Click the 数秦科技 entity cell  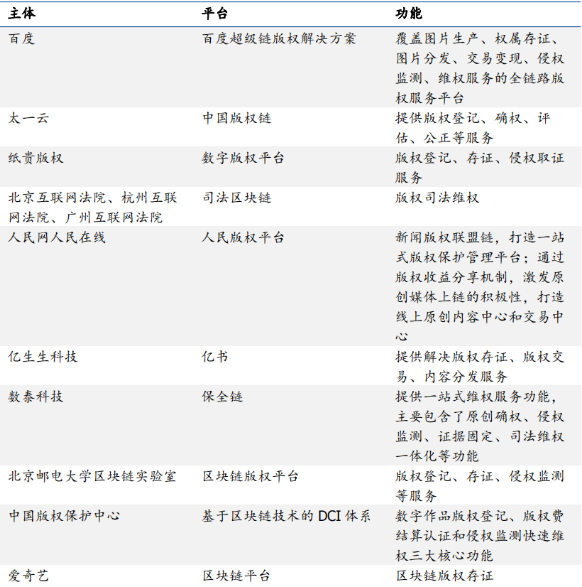click(x=36, y=396)
